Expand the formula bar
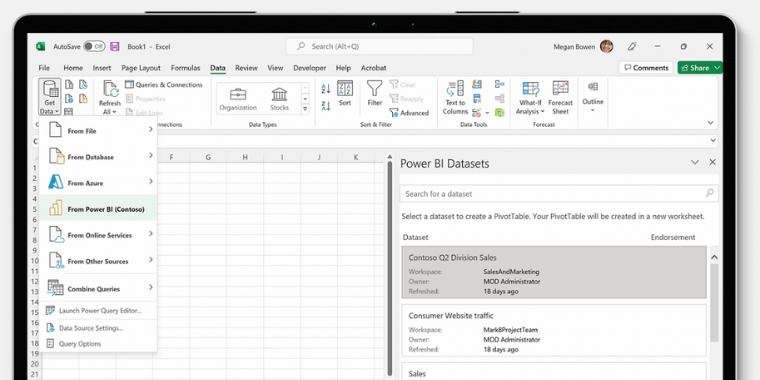Screen dimensions: 760x380 [713, 140]
